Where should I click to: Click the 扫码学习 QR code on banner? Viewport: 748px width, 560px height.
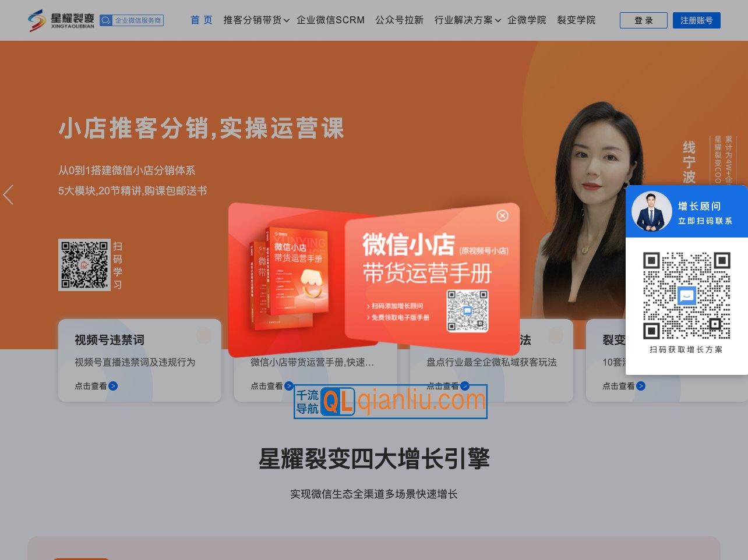[84, 265]
